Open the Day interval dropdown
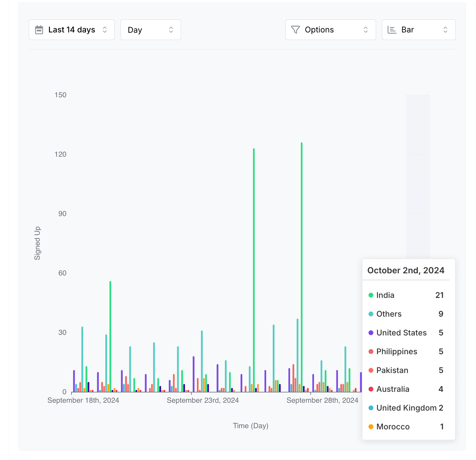476x460 pixels. click(x=151, y=30)
